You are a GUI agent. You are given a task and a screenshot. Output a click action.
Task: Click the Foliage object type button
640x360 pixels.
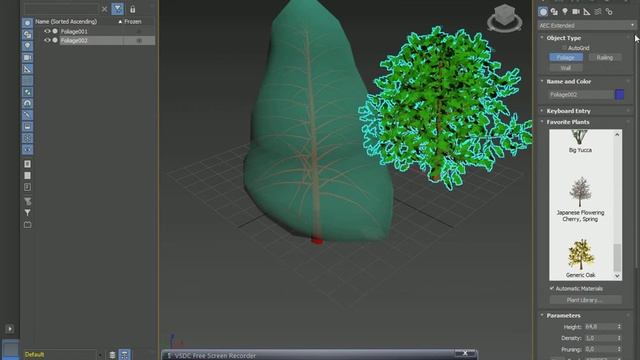(565, 58)
